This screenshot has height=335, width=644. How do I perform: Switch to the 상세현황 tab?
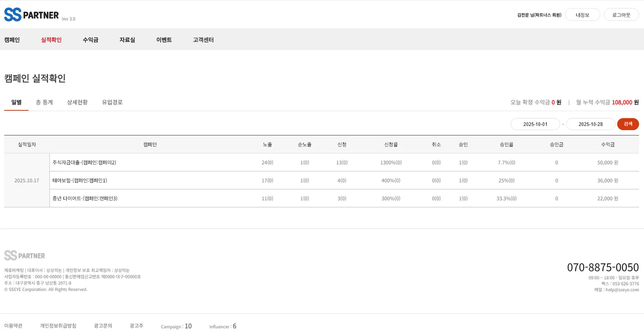pos(77,102)
